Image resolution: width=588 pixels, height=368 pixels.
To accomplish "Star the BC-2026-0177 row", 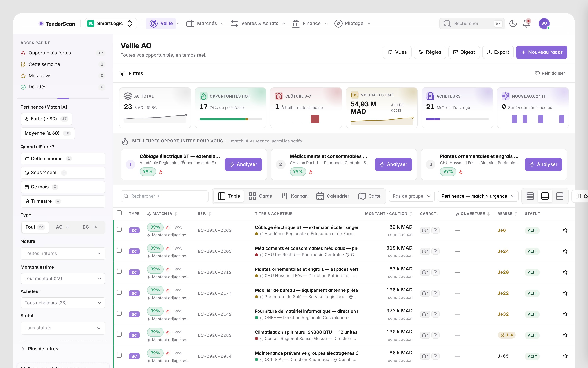I will tap(565, 293).
